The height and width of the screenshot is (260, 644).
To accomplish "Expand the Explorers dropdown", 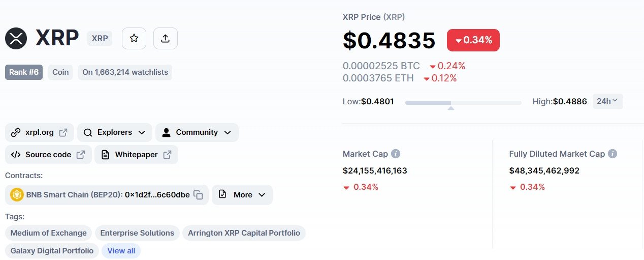I will [115, 132].
